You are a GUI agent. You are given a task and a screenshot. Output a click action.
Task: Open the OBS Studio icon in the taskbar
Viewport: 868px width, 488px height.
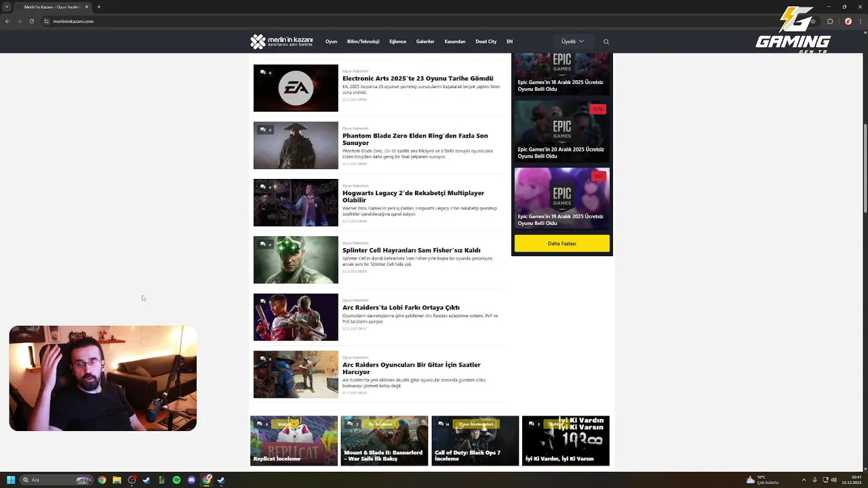pyautogui.click(x=132, y=480)
